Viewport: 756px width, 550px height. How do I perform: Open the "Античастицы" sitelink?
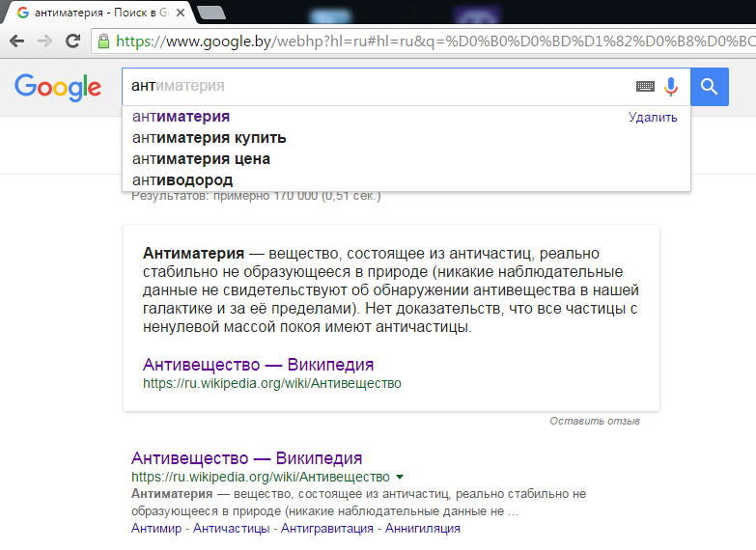231,529
